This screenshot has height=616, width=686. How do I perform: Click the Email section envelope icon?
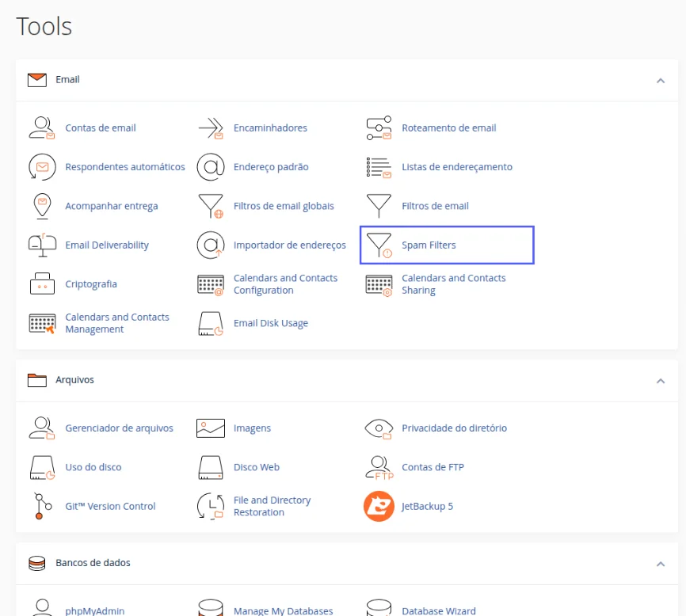point(37,80)
